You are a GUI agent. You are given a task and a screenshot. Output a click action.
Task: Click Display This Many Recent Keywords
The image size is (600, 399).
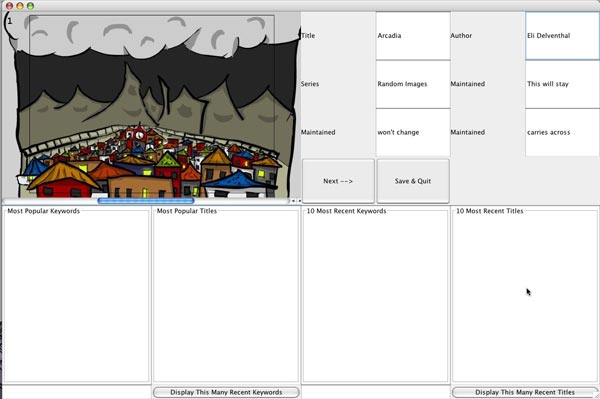226,392
